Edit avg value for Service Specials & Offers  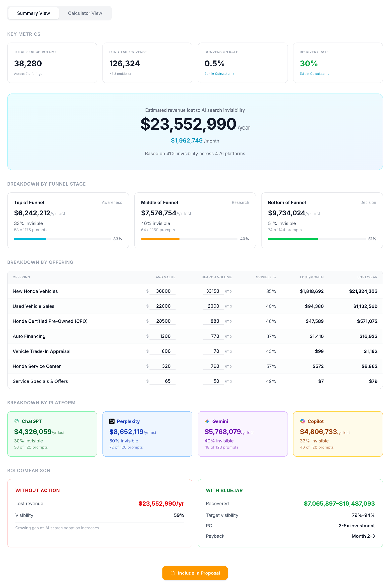(162, 381)
